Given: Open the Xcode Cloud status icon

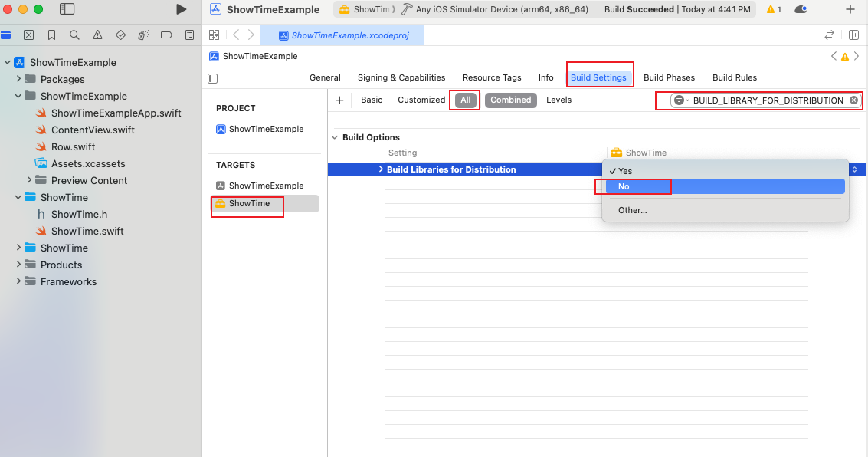Looking at the screenshot, I should click(801, 9).
